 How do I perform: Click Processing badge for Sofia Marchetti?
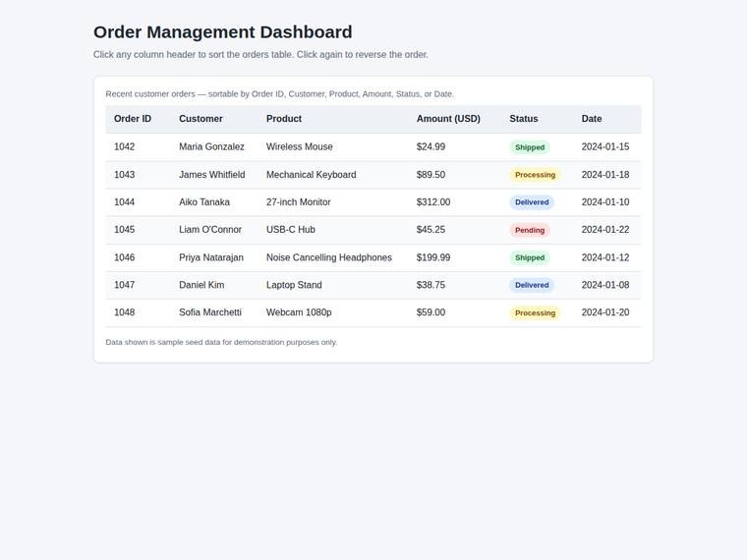[535, 312]
